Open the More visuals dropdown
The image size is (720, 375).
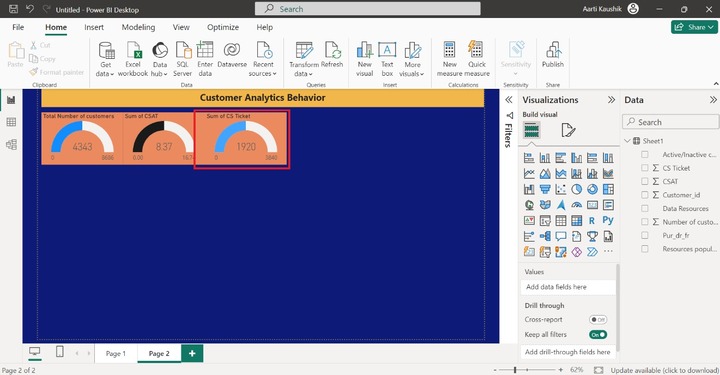[x=412, y=60]
